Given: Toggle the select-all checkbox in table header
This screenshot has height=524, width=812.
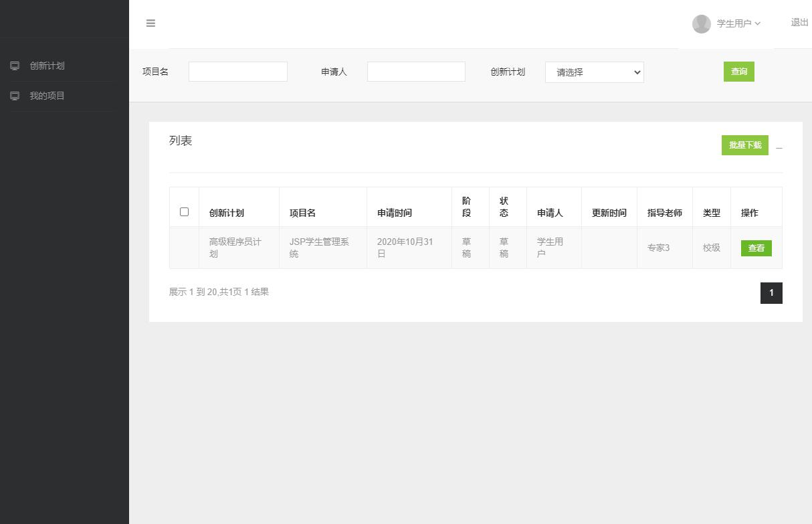Looking at the screenshot, I should 184,211.
